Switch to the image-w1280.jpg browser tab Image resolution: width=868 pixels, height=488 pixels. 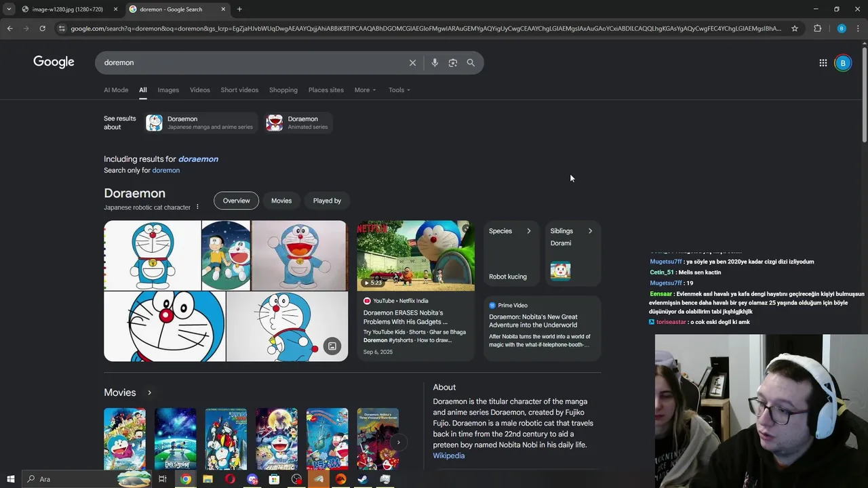67,9
